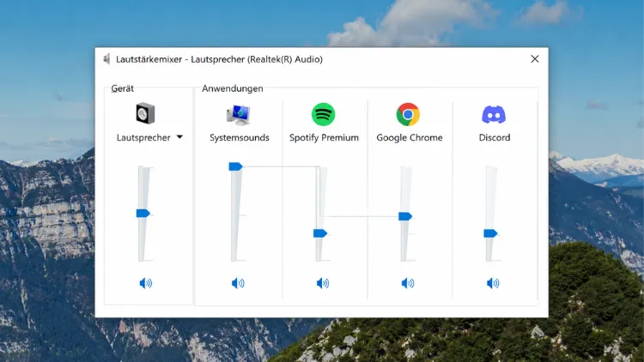
Task: Click the Google Chrome label
Action: [x=410, y=137]
